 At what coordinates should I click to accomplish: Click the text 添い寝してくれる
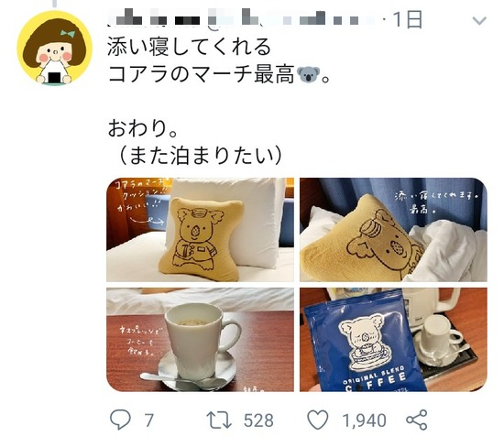click(190, 47)
